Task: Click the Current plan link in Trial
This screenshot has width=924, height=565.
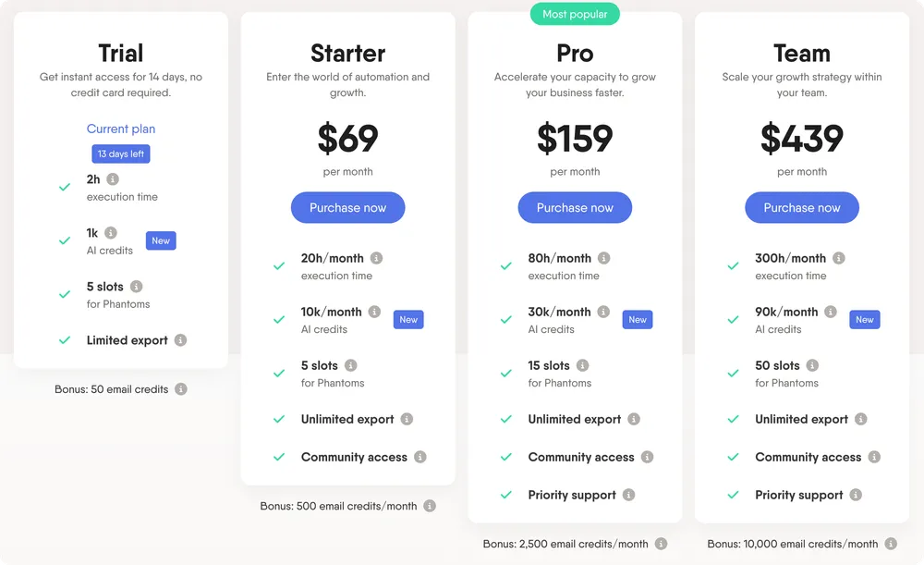Action: coord(121,129)
